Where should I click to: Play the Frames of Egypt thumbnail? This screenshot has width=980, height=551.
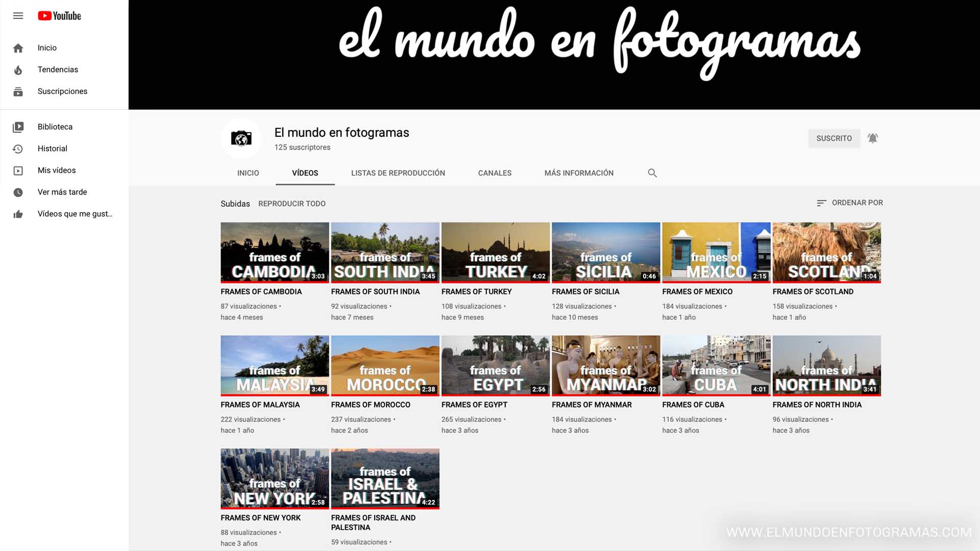pyautogui.click(x=496, y=366)
